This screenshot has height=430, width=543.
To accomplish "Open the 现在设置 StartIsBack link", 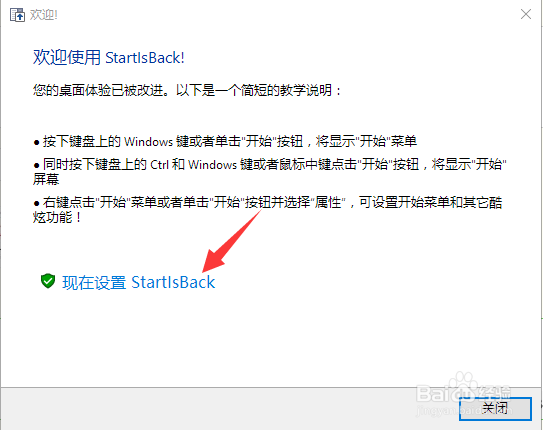I will coord(139,282).
